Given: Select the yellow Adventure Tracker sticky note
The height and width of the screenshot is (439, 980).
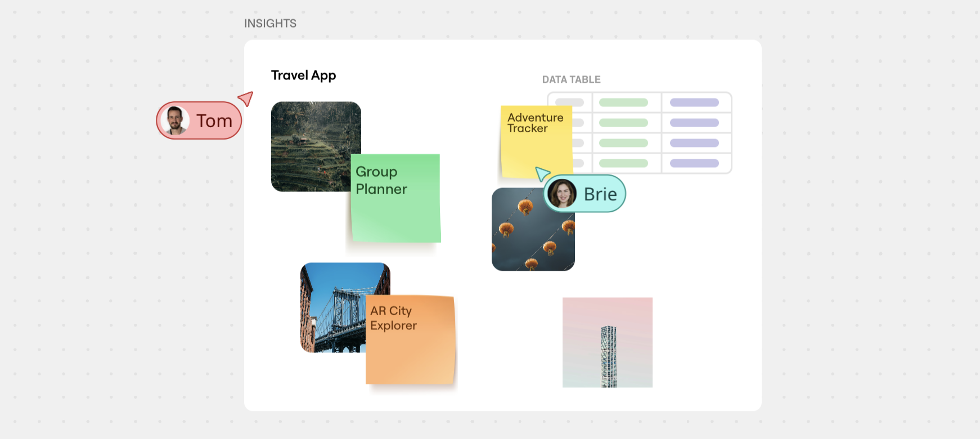Looking at the screenshot, I should (x=534, y=146).
